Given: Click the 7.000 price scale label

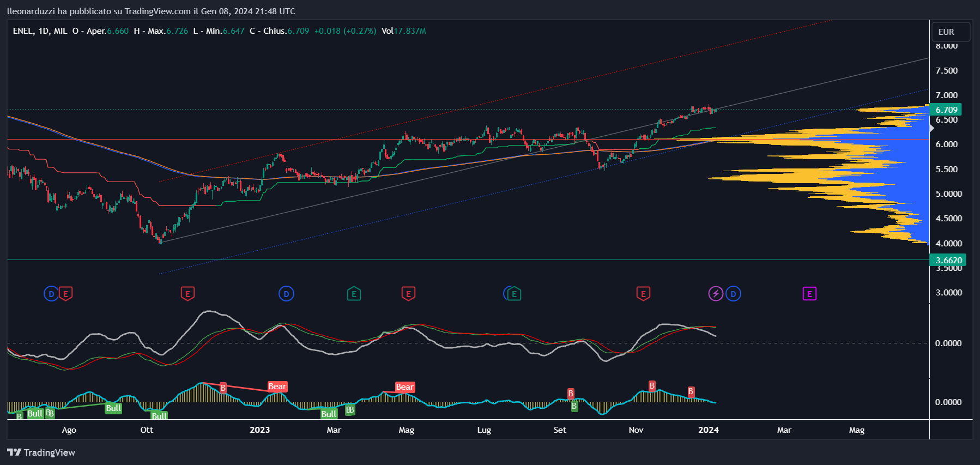Looking at the screenshot, I should click(947, 95).
